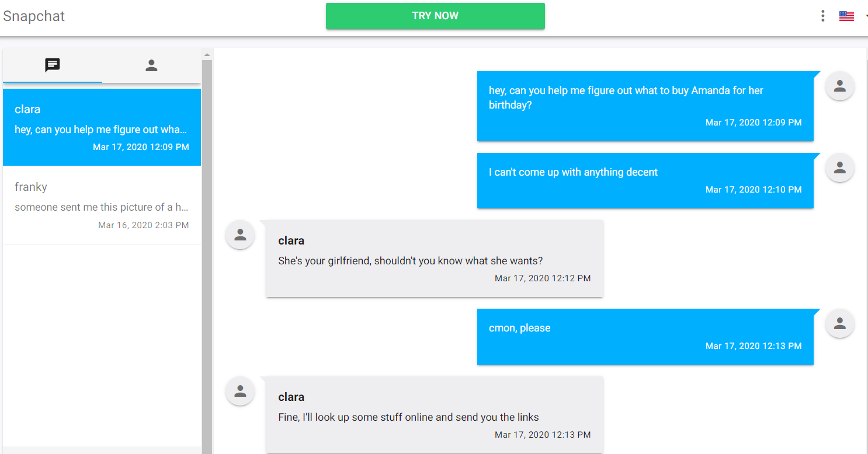Open the three-dot more options menu
Screen dimensions: 868x454
(x=822, y=16)
